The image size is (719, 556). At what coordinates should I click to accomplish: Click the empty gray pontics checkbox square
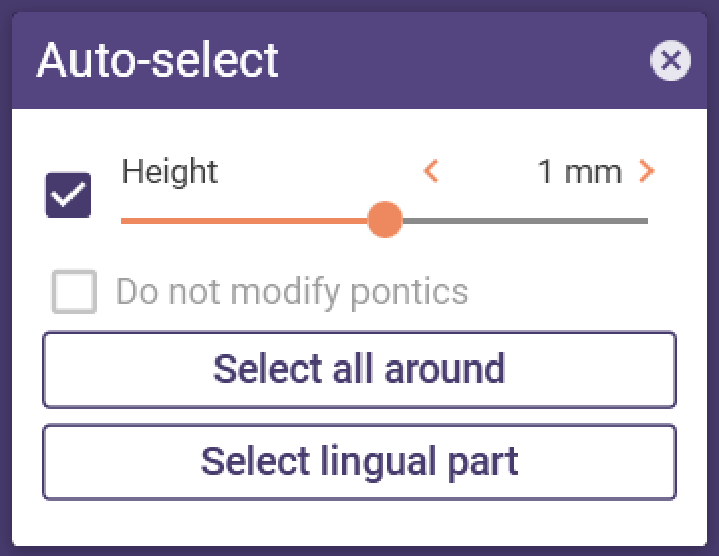coord(74,292)
